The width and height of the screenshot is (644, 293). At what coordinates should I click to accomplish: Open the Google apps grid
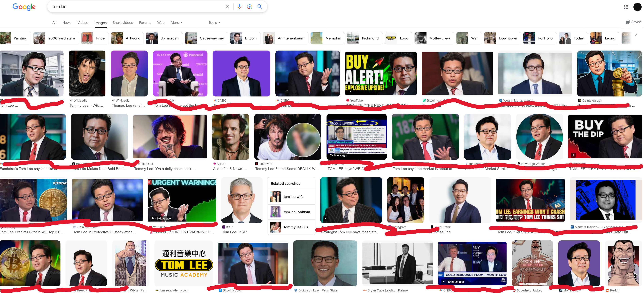[626, 7]
